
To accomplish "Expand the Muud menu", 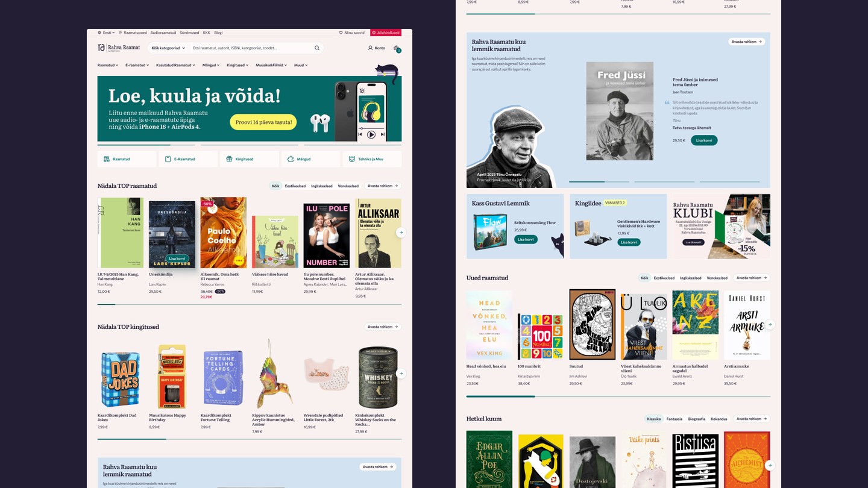I will [301, 65].
